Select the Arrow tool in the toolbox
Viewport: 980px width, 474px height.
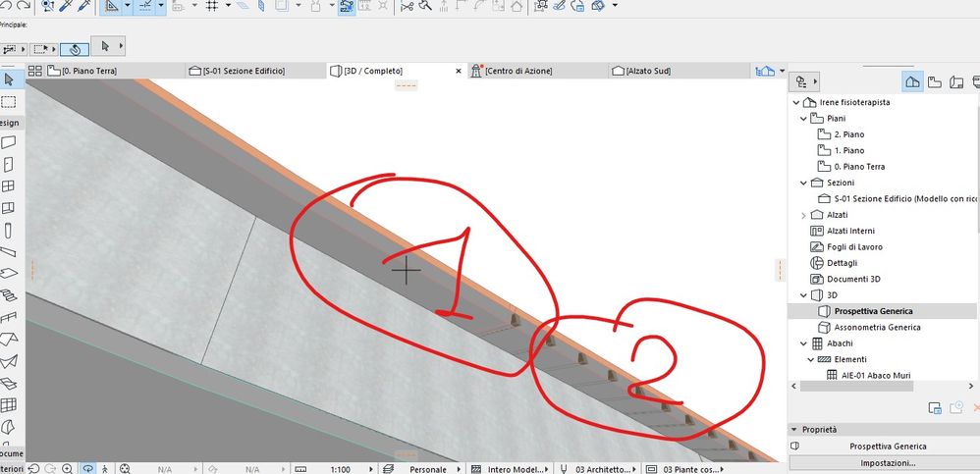coord(9,79)
